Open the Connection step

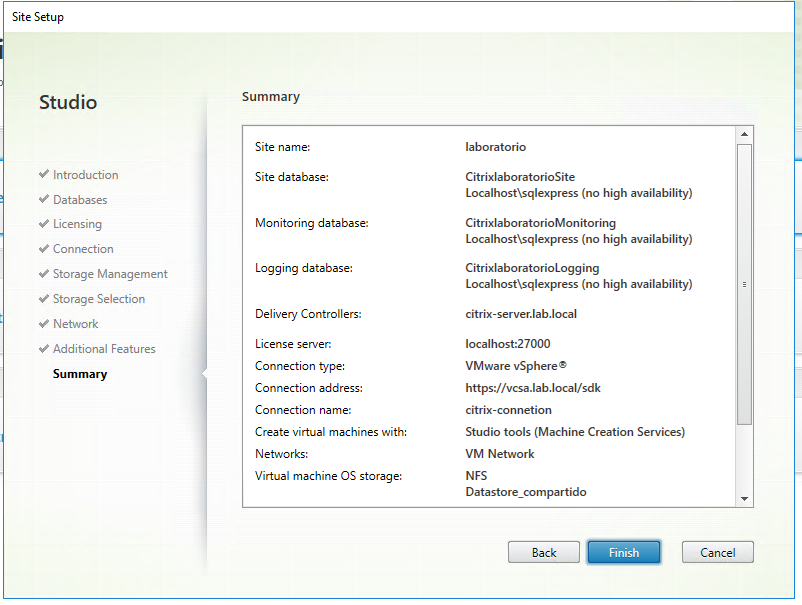[83, 249]
